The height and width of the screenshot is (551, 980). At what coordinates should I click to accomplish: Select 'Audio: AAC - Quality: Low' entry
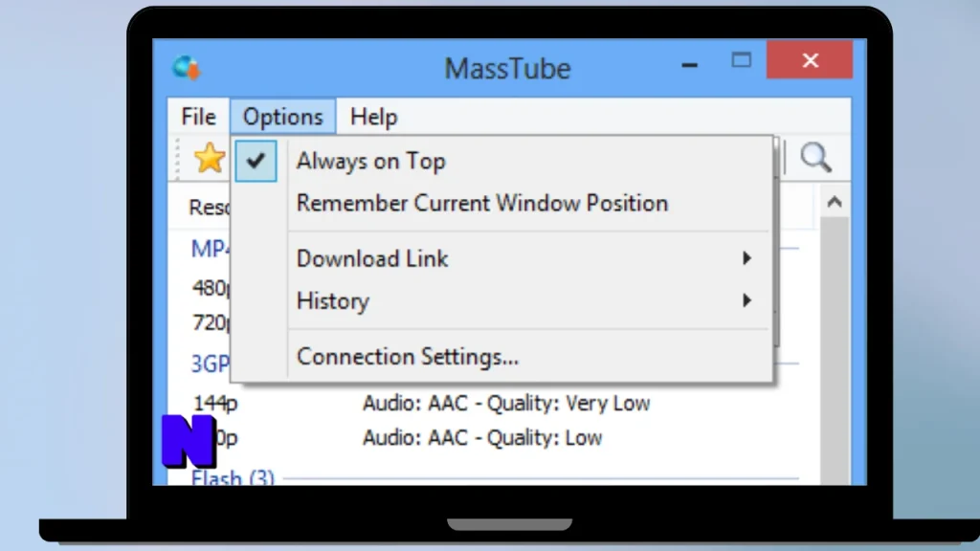482,438
